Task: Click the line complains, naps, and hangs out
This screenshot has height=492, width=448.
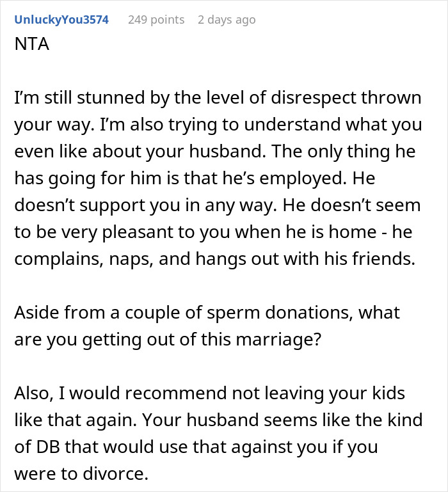Action: (x=215, y=259)
